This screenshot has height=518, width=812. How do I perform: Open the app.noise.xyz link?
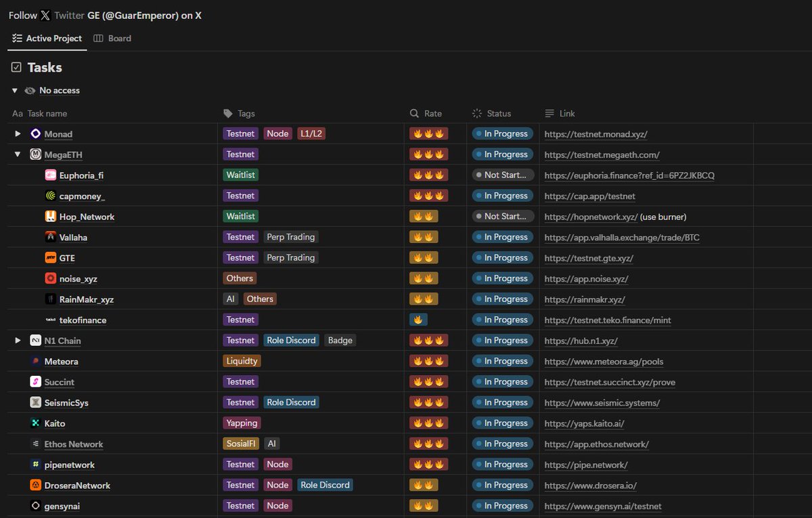587,278
